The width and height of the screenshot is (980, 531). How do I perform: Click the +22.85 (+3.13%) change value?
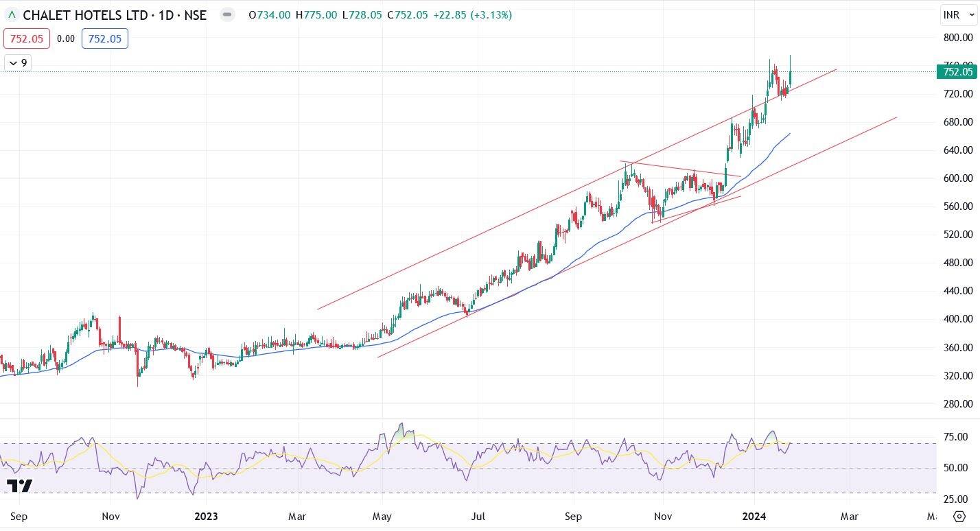[472, 15]
